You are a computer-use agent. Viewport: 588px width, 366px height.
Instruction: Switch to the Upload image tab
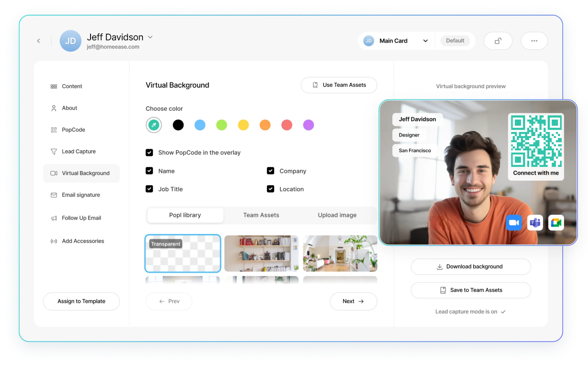click(x=336, y=215)
